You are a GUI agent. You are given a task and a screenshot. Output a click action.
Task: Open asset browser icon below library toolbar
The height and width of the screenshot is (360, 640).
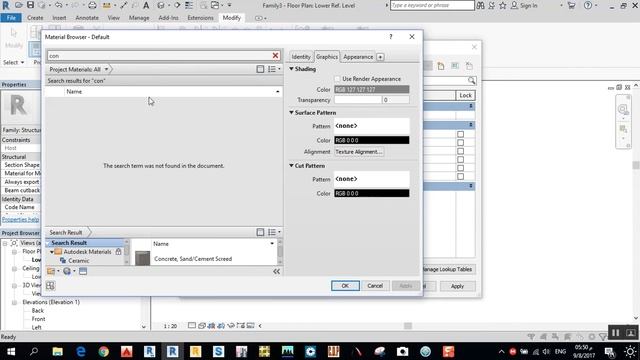click(50, 286)
